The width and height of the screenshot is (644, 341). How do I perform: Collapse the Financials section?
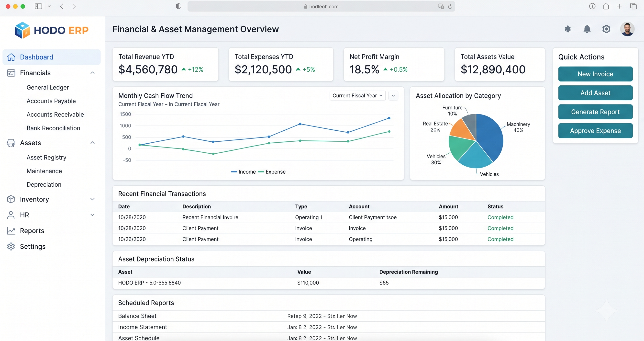point(92,73)
